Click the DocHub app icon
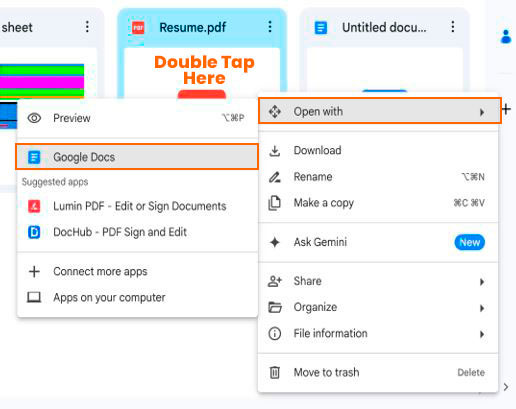 [34, 232]
